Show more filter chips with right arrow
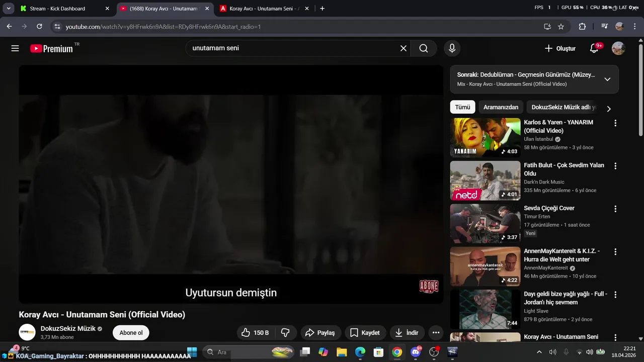644x362 pixels. point(609,109)
